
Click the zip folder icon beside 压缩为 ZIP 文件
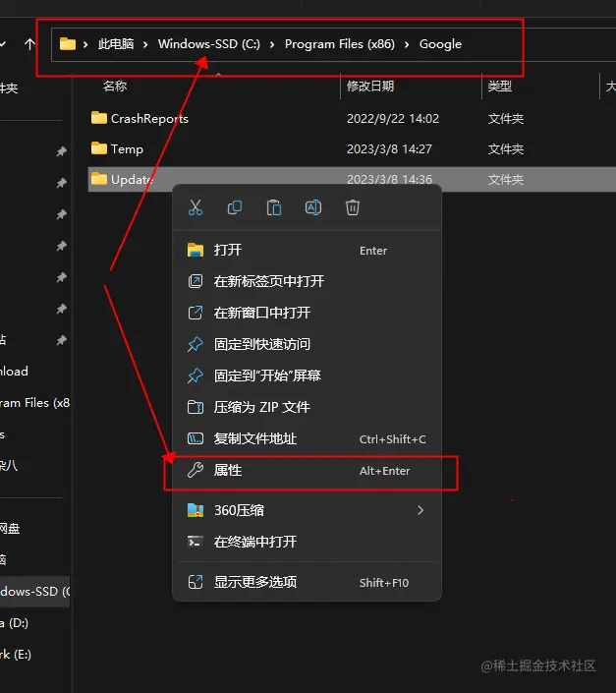click(x=196, y=407)
